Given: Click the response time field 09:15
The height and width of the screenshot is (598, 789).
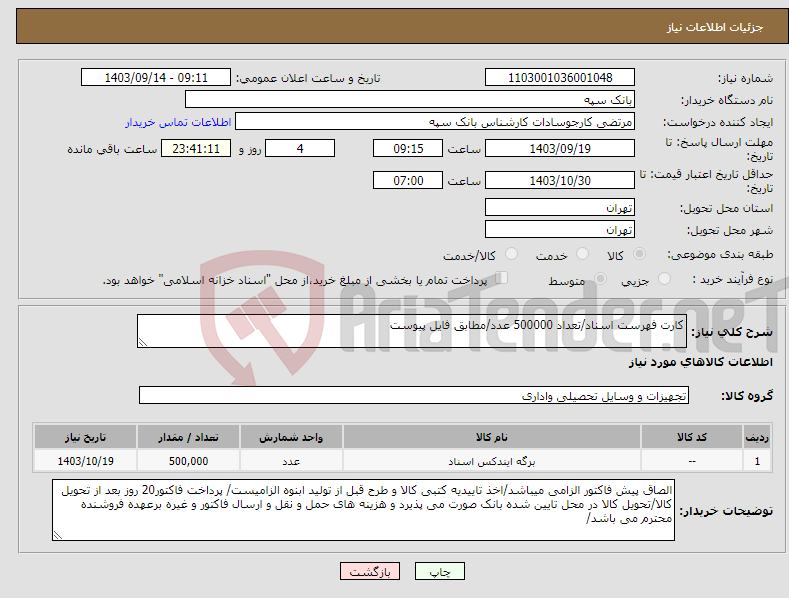Looking at the screenshot, I should pos(408,148).
